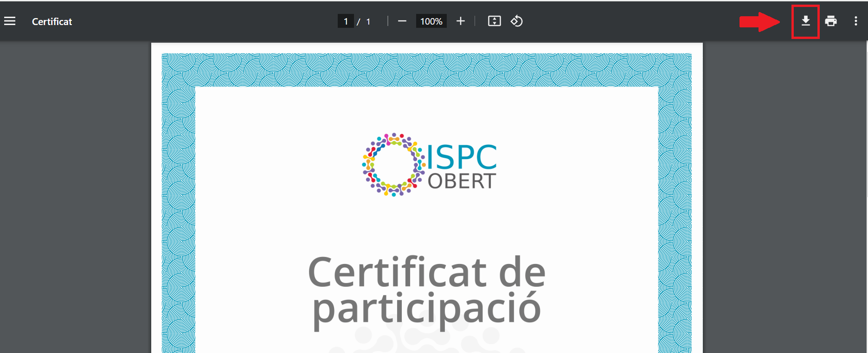The image size is (868, 353).
Task: Click the ISPC OBERT logo on the certificate
Action: 429,165
